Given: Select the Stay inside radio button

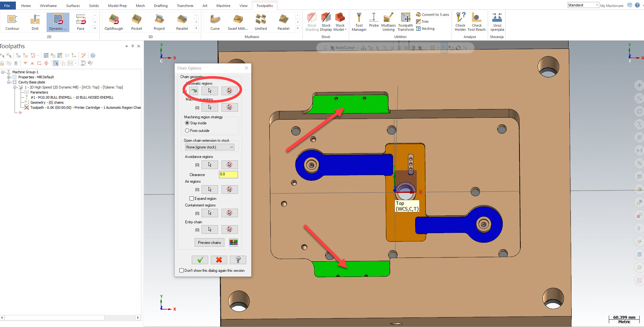Looking at the screenshot, I should 187,123.
